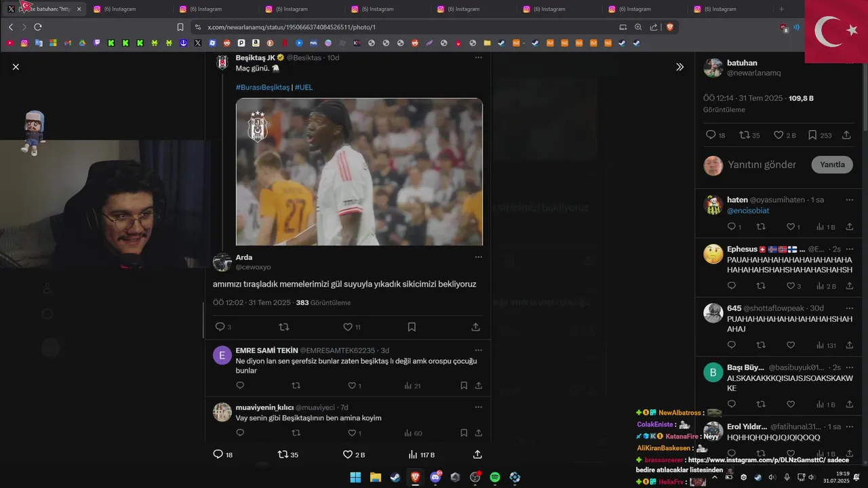
Task: Reply to Arda's tweet via the comment icon
Action: [220, 327]
